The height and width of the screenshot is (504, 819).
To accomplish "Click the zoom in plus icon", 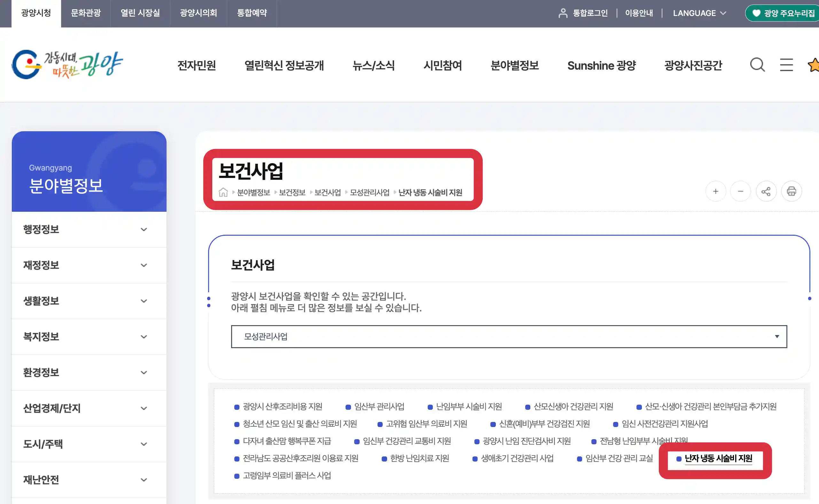I will [x=715, y=192].
